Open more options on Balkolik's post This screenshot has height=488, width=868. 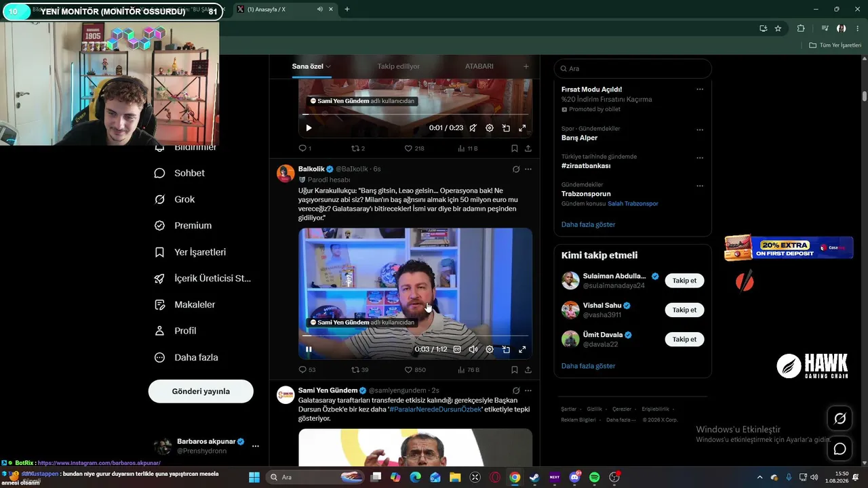coord(528,169)
